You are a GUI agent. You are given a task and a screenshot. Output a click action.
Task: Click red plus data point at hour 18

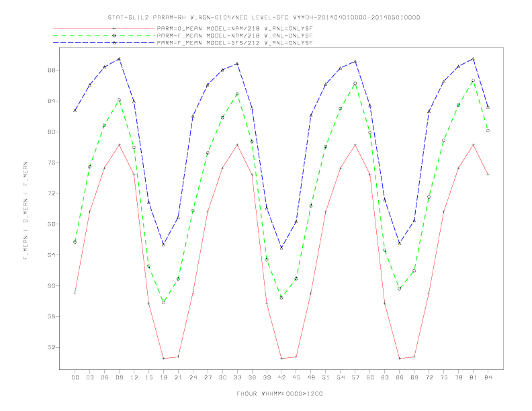point(163,359)
